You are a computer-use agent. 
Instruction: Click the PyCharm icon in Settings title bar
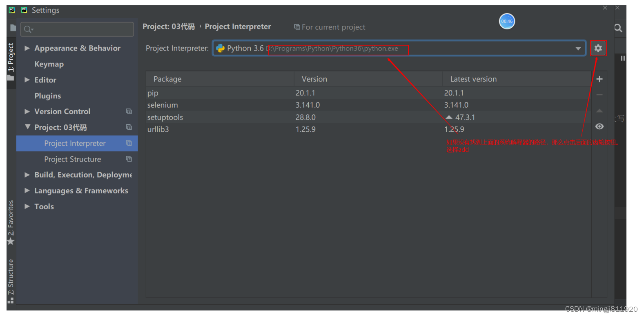point(24,10)
